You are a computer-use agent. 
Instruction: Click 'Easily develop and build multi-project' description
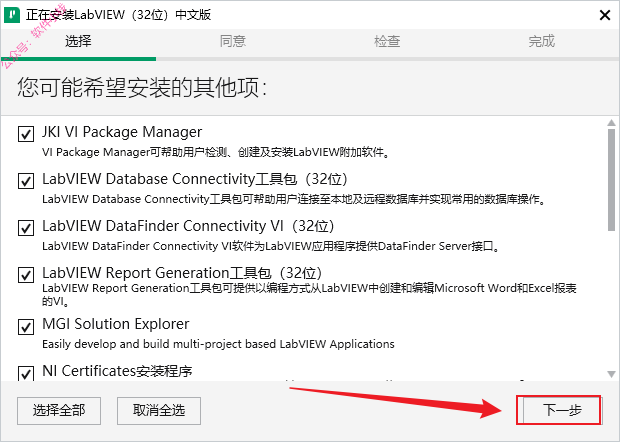pyautogui.click(x=218, y=344)
